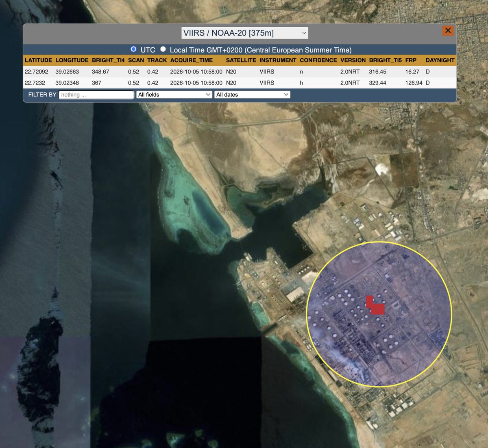Select FRP value 16.27

(x=412, y=72)
